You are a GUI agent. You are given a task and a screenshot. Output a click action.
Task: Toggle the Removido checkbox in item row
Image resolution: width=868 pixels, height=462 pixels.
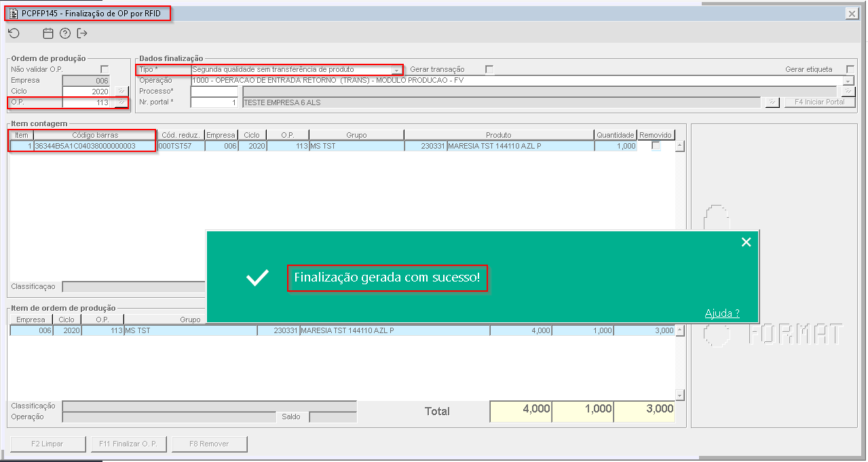pyautogui.click(x=656, y=146)
